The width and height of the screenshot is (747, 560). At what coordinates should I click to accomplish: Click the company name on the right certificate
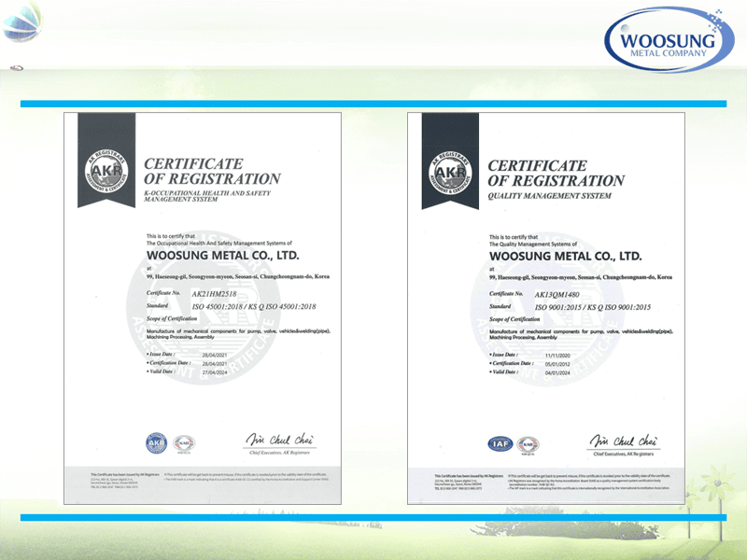point(565,255)
